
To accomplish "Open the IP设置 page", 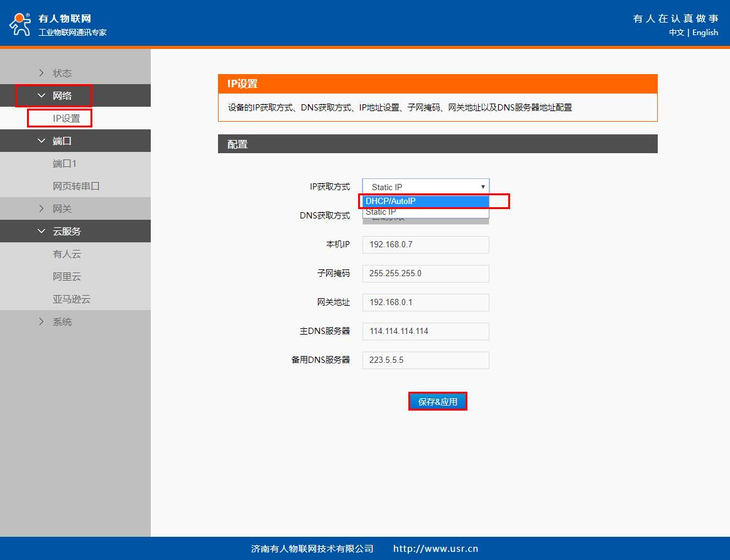I will [x=66, y=118].
